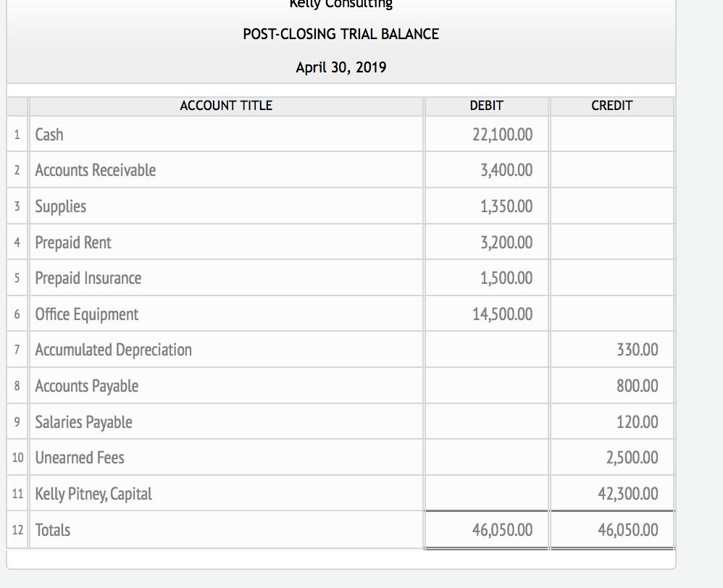723x588 pixels.
Task: Click the empty credit cell for Prepaid Rent
Action: click(612, 243)
